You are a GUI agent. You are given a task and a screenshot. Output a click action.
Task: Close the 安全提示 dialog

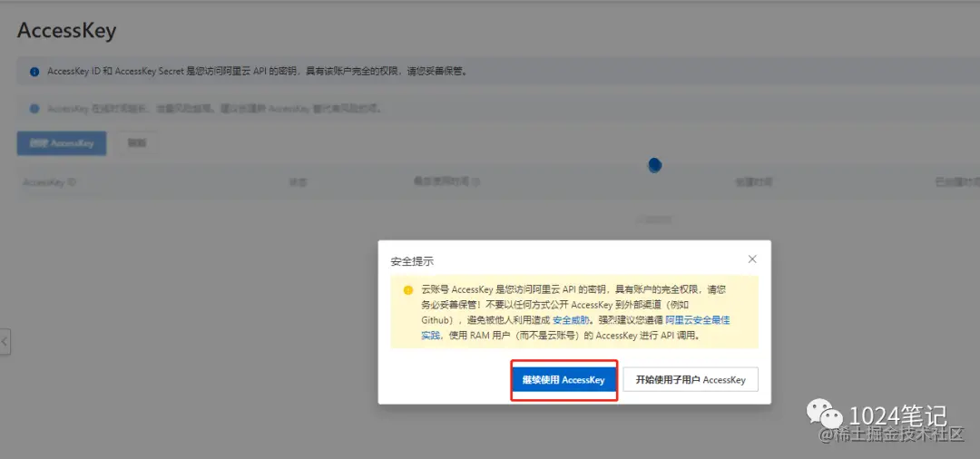752,259
